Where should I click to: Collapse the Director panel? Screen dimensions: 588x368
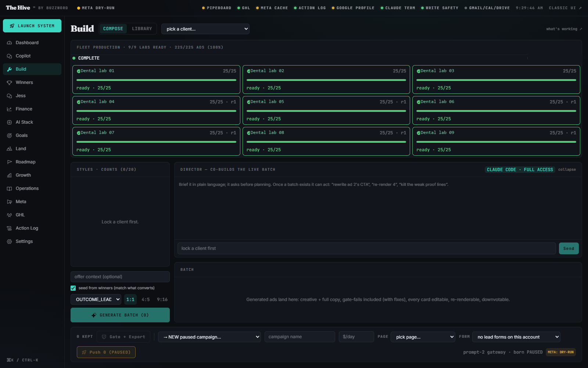coord(567,170)
